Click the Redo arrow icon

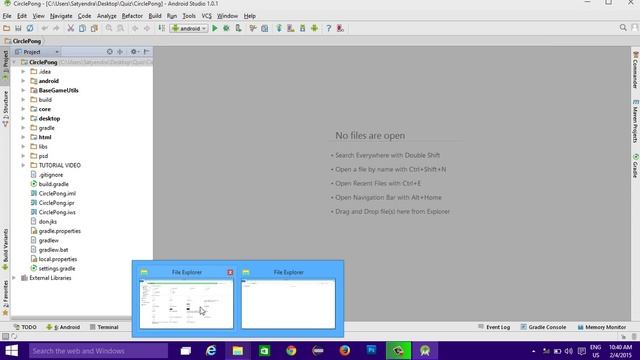click(56, 28)
